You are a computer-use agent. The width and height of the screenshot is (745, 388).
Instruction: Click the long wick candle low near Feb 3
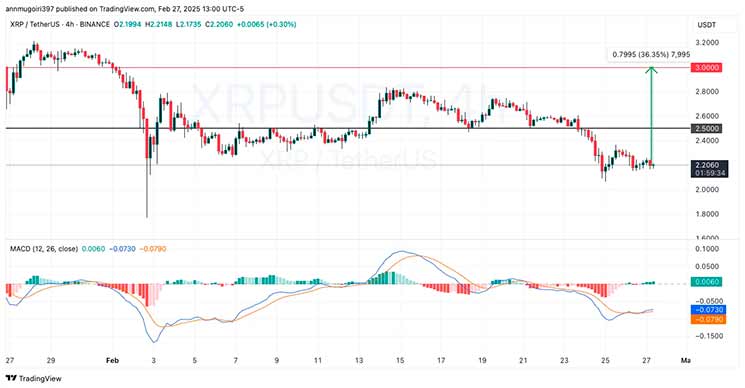click(147, 217)
